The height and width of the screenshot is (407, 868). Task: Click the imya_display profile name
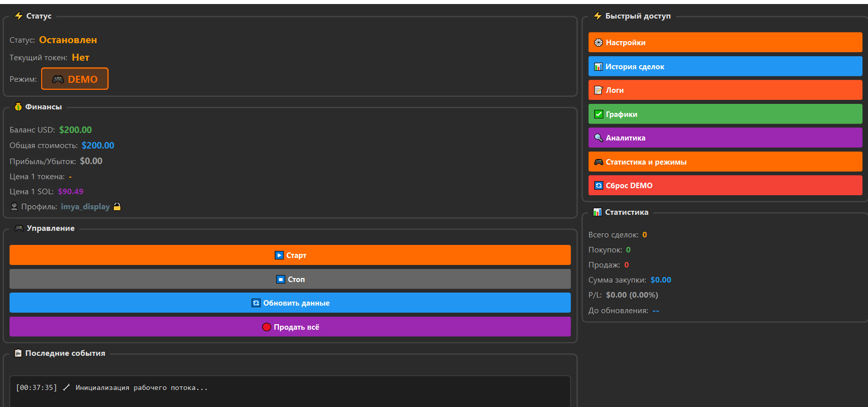(x=85, y=207)
